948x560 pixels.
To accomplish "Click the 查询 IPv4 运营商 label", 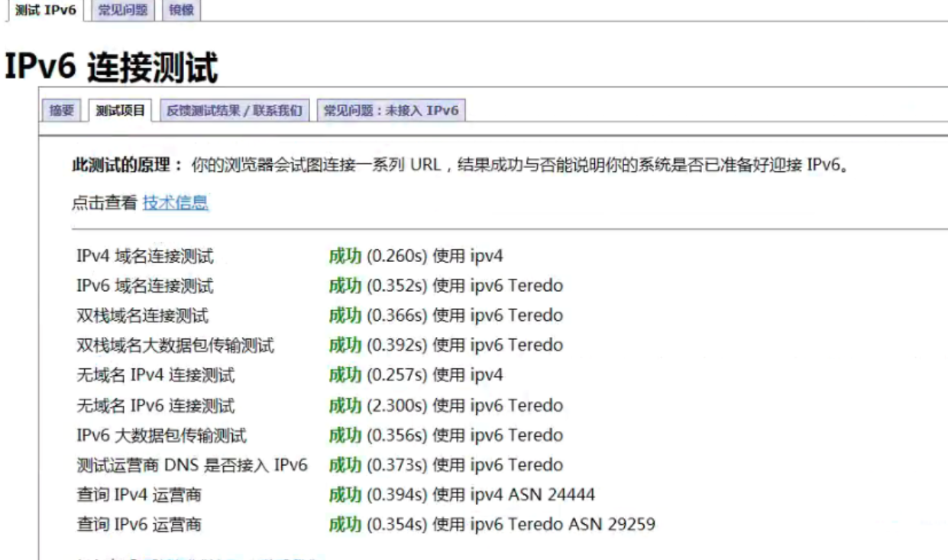I will 139,495.
